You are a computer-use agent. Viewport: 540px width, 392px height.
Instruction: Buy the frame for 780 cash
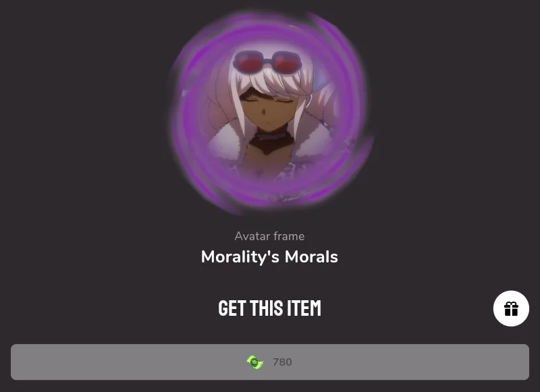270,362
